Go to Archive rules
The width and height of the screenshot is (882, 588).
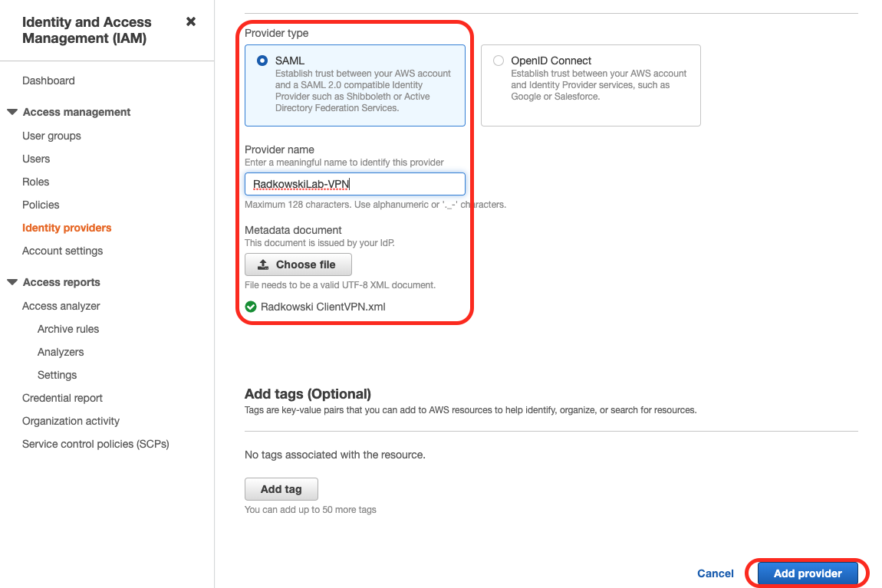pos(68,329)
